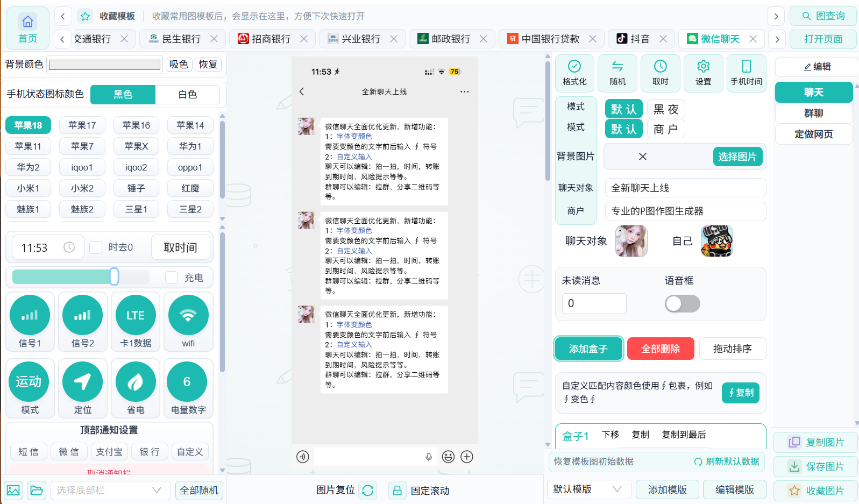Screen dimensions: 859x504
Task: Click the red 全部删除 button
Action: click(661, 349)
